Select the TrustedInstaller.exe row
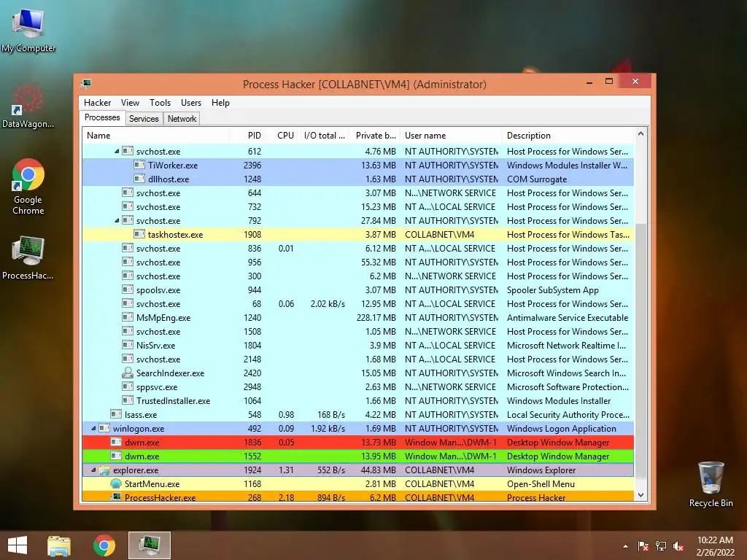Viewport: 747px width, 560px height. coord(358,400)
